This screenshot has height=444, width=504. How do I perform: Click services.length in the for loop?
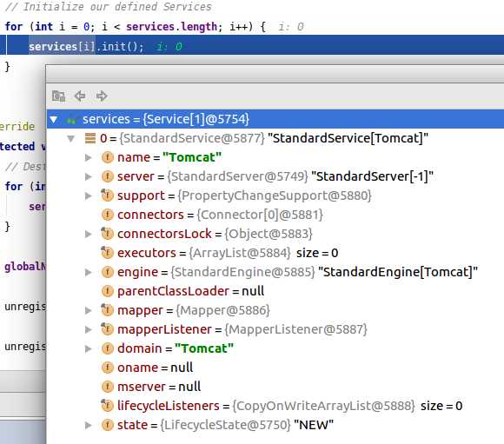coord(171,26)
